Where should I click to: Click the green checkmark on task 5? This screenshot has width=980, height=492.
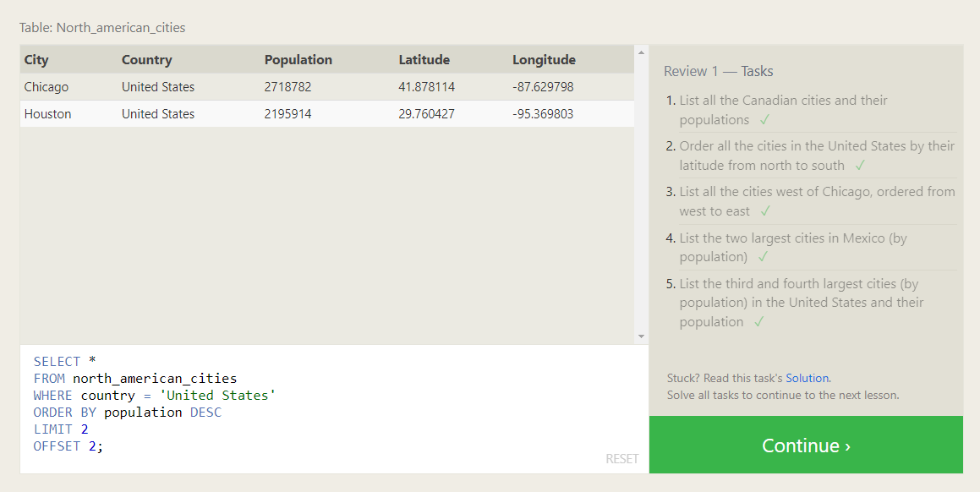[758, 322]
